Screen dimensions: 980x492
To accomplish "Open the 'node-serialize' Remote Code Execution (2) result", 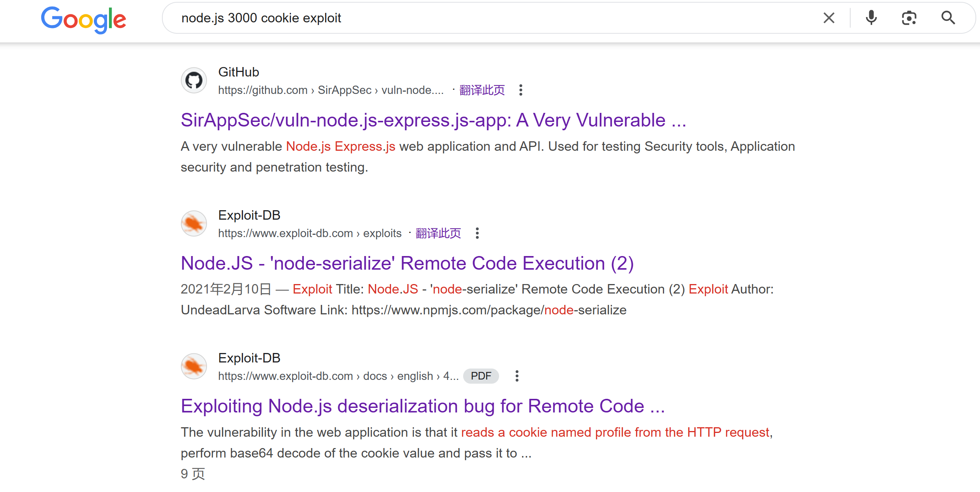I will pyautogui.click(x=407, y=264).
